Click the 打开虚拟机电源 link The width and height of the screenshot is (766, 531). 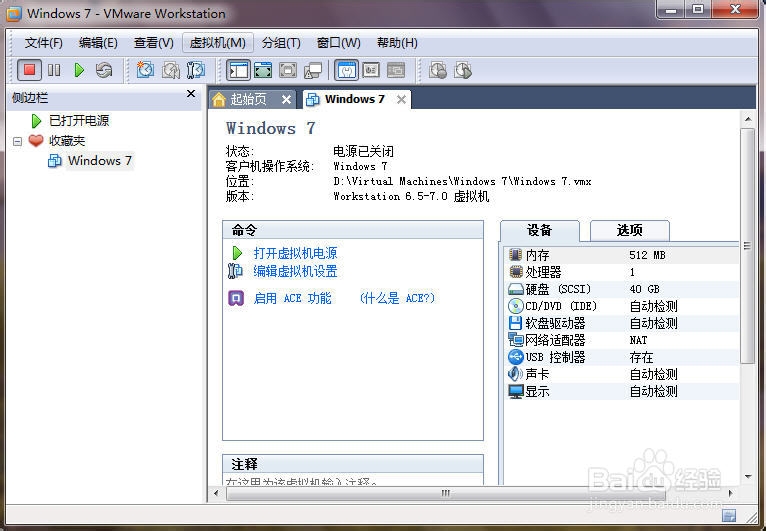295,253
